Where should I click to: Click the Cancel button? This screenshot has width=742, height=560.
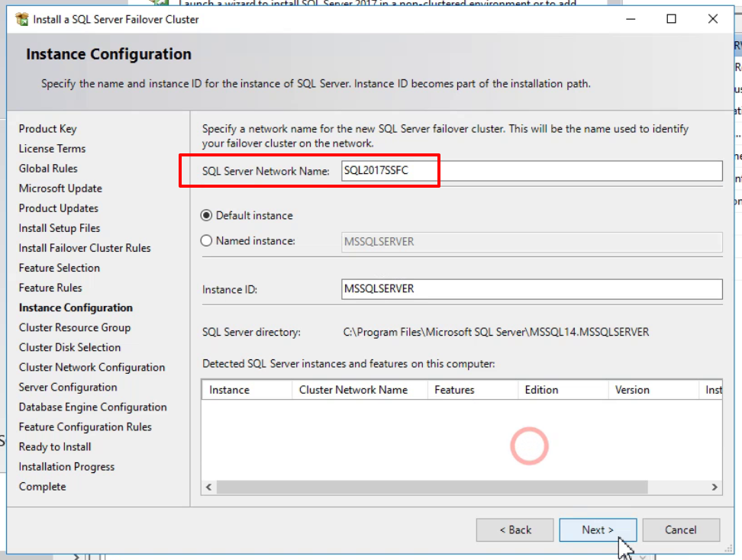pyautogui.click(x=681, y=529)
